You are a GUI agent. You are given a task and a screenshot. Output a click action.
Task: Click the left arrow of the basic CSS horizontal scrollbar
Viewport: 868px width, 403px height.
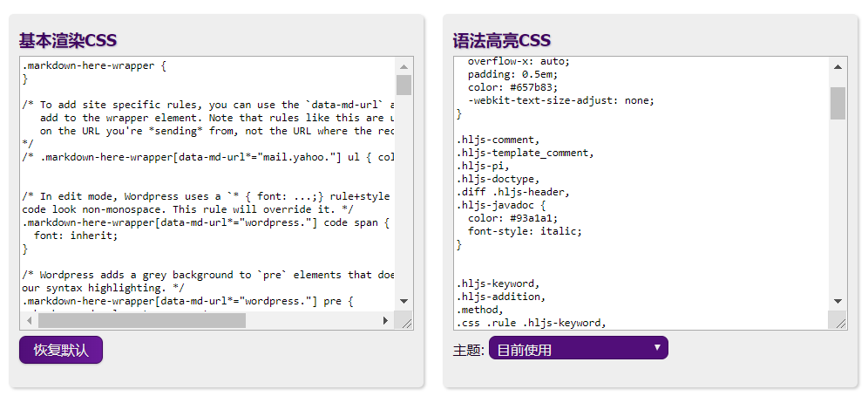pyautogui.click(x=30, y=320)
